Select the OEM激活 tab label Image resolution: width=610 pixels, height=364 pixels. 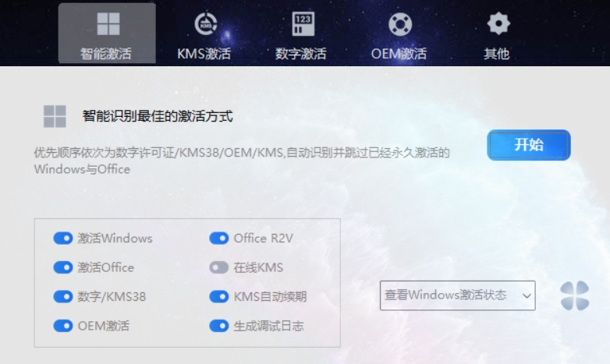pos(399,53)
